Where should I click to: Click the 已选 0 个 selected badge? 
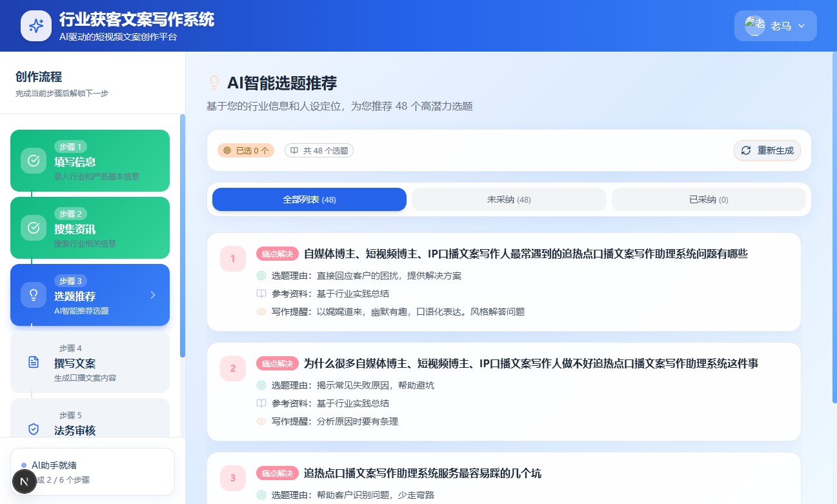(246, 150)
